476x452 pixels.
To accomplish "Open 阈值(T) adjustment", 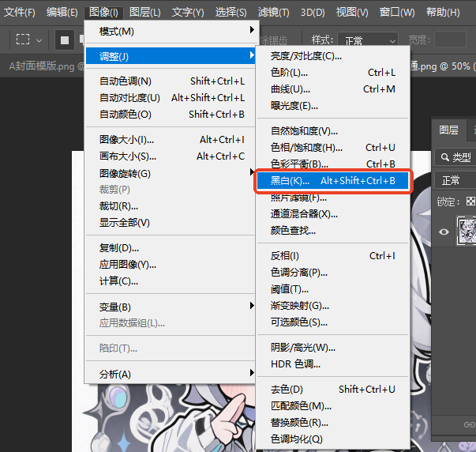I will coord(332,288).
